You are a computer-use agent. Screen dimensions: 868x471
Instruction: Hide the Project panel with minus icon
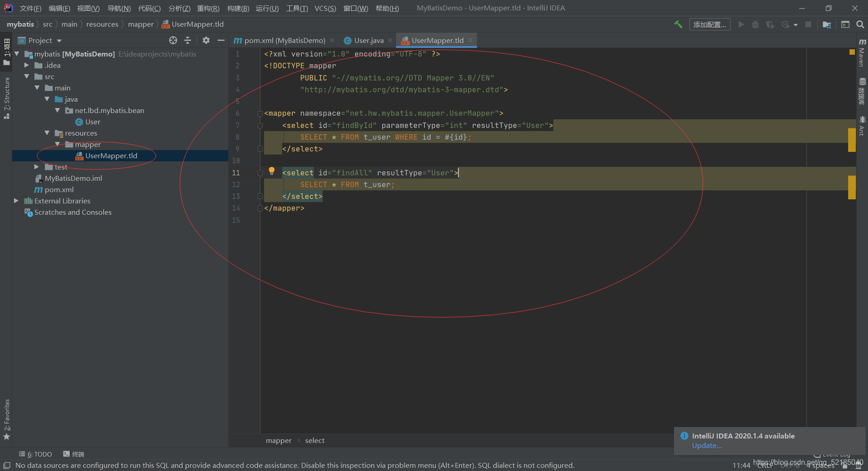click(221, 40)
